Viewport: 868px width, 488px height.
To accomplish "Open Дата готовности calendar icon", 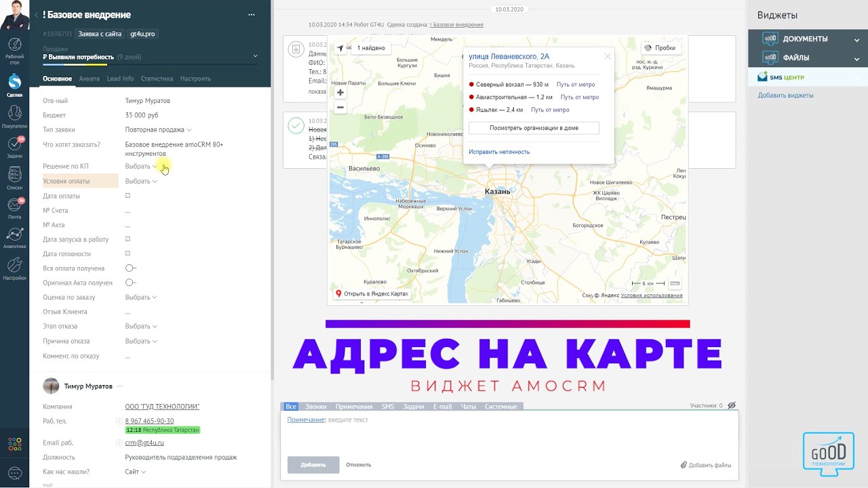I will [127, 253].
